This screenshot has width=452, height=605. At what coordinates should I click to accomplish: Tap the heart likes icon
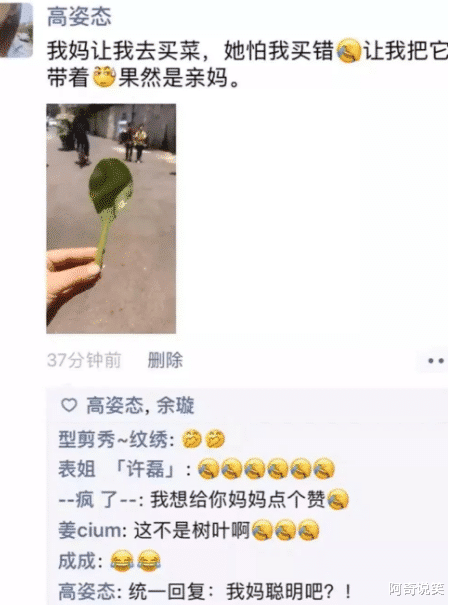pyautogui.click(x=69, y=405)
